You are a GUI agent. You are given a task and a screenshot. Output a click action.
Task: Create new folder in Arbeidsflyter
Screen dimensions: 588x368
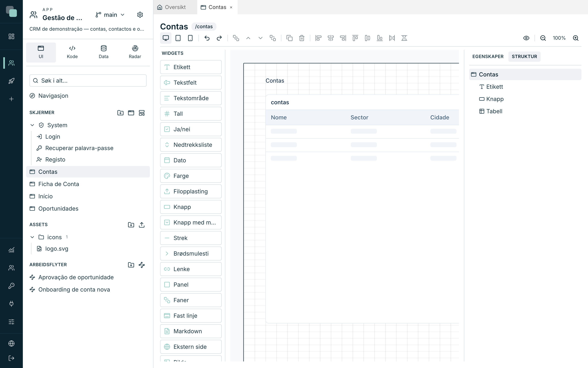click(x=131, y=265)
